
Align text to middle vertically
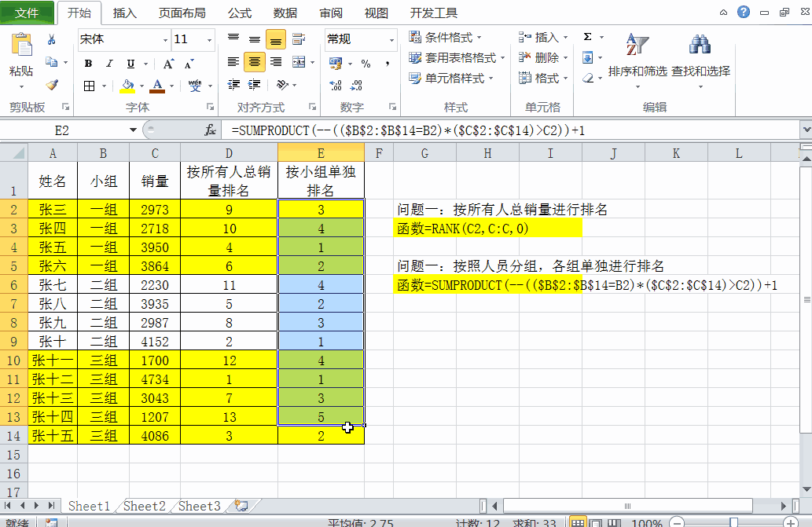(x=254, y=38)
